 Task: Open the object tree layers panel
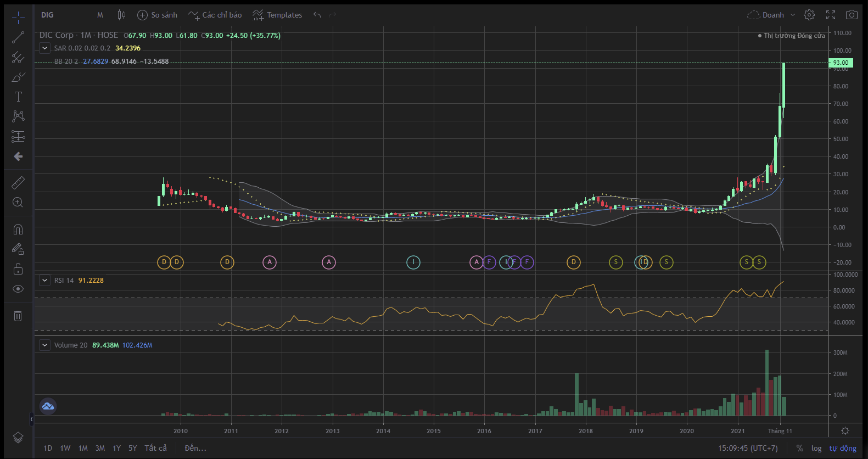[18, 437]
